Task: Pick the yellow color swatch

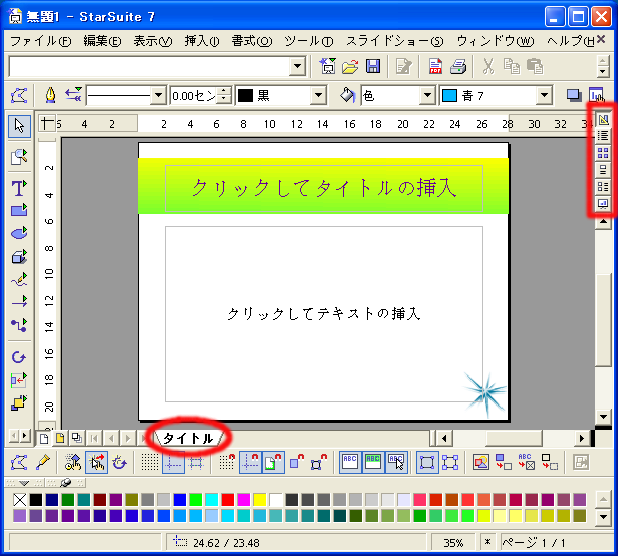Action: coord(260,500)
